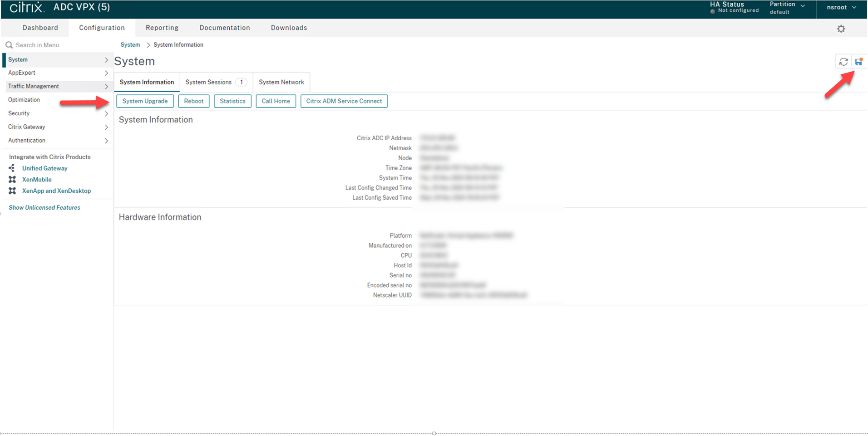
Task: Select the System Information tab
Action: pos(147,82)
